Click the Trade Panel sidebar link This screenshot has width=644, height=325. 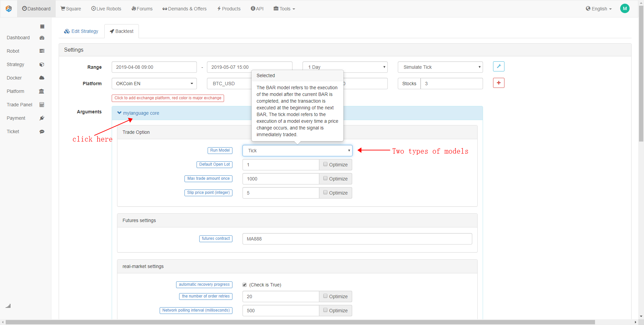[x=19, y=105]
